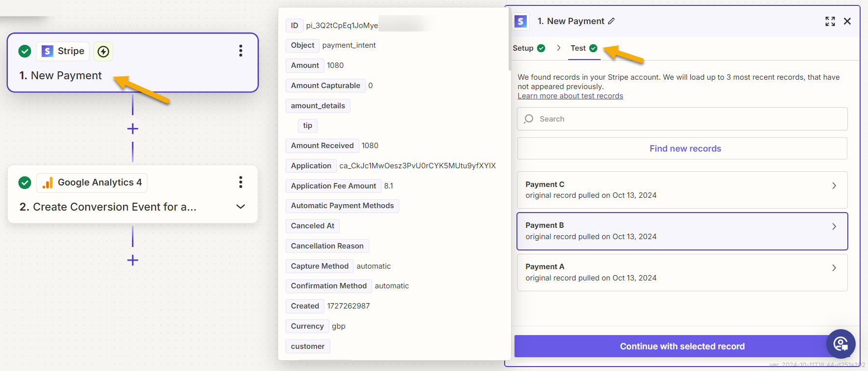Click the payment_intent value

click(x=349, y=45)
